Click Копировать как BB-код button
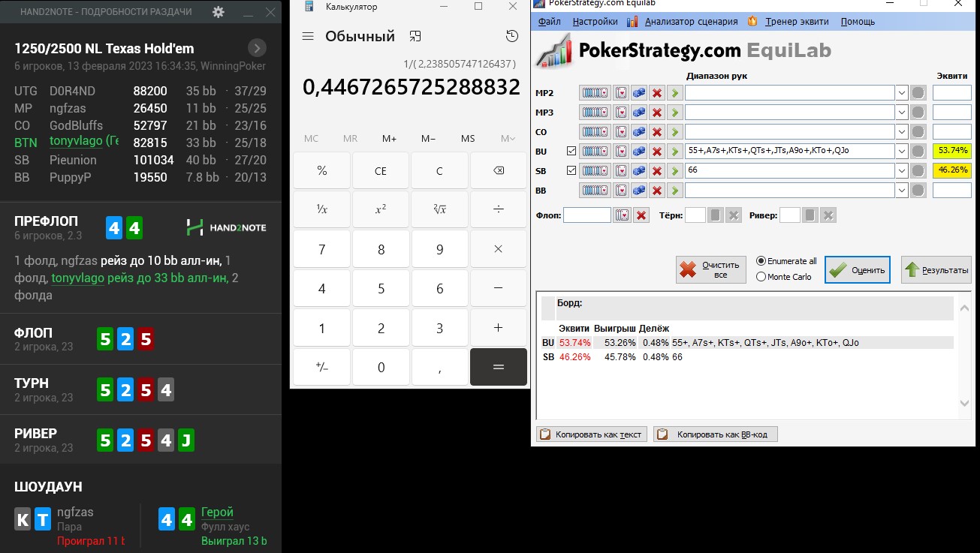Image resolution: width=980 pixels, height=553 pixels. pyautogui.click(x=715, y=434)
